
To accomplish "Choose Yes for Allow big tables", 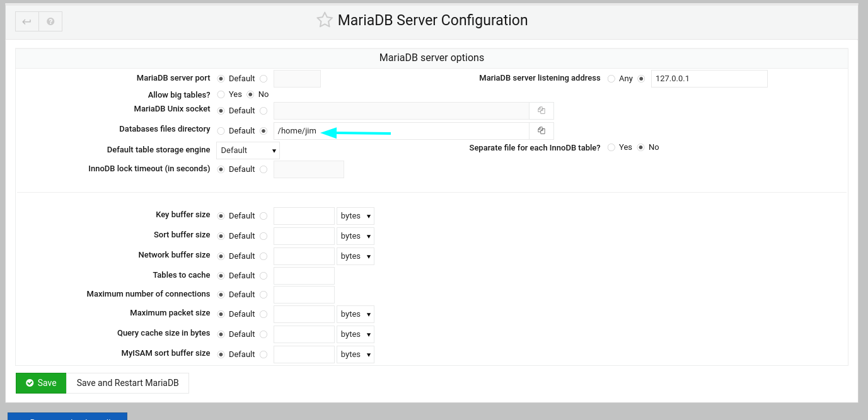I will tap(221, 94).
